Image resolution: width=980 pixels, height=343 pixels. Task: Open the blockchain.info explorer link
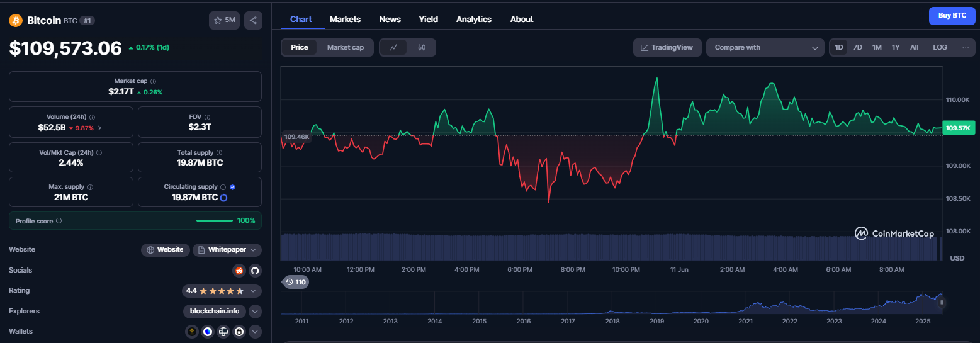pos(215,311)
